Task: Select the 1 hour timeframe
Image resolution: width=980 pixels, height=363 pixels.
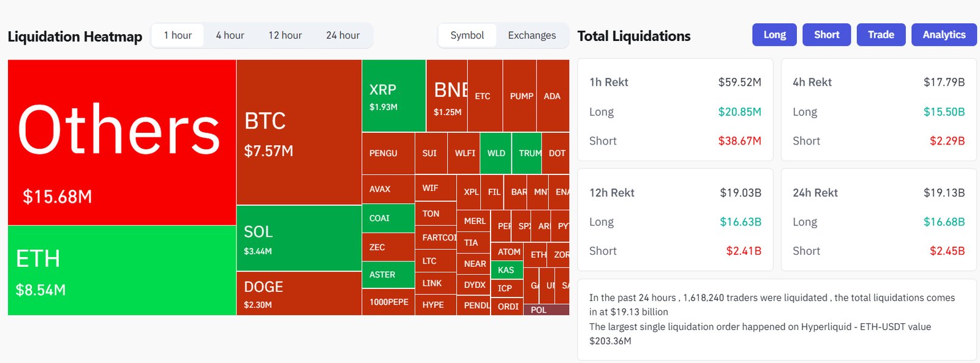Action: tap(177, 35)
